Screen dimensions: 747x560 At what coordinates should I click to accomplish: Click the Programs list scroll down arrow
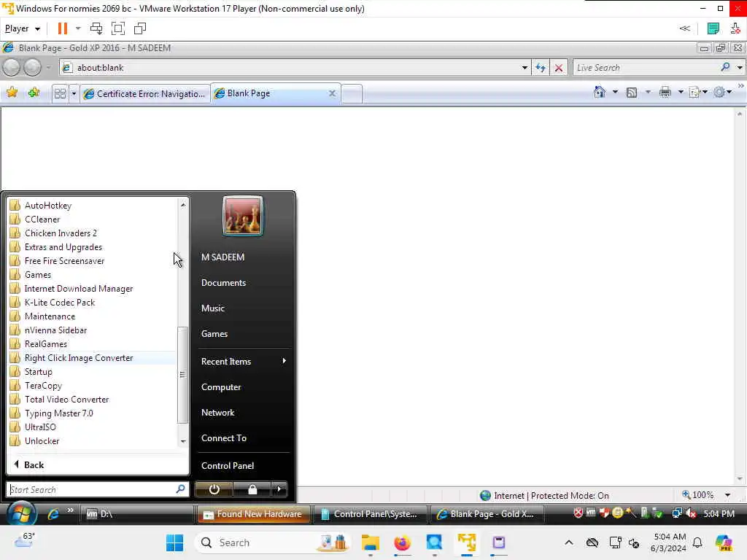[183, 441]
